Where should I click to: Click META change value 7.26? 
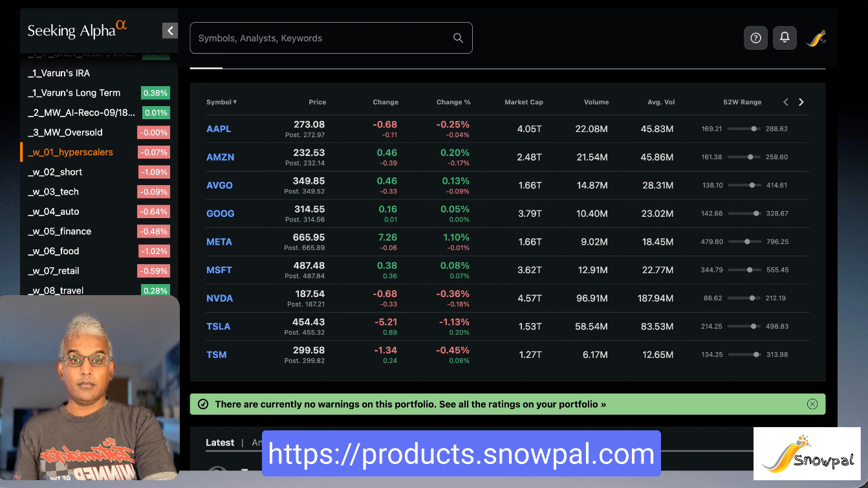387,237
